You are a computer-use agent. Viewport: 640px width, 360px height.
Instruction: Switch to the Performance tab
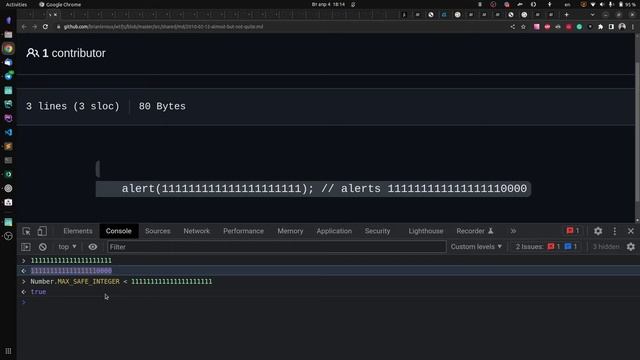pyautogui.click(x=243, y=231)
